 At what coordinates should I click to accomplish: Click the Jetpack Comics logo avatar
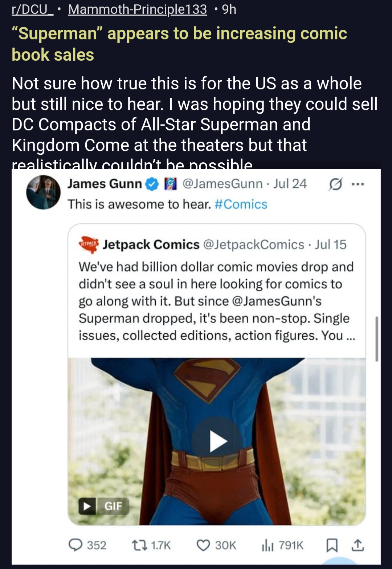point(89,244)
